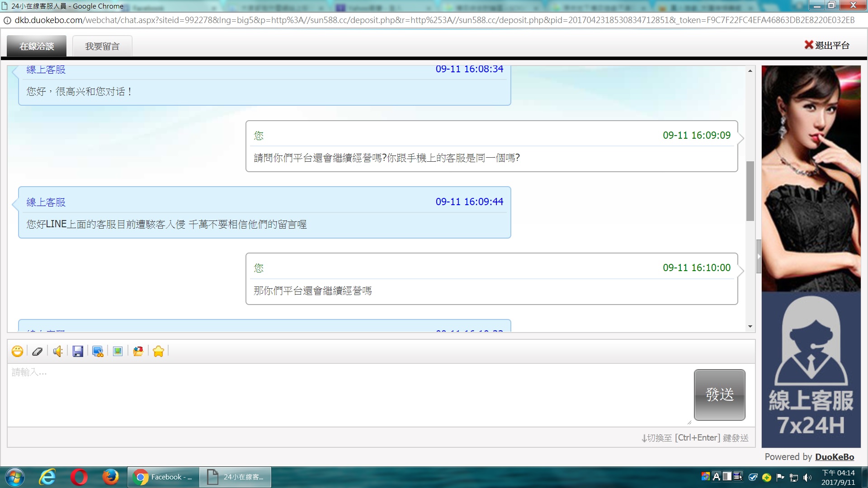This screenshot has width=868, height=488.
Task: Click the send image picture icon
Action: [118, 351]
